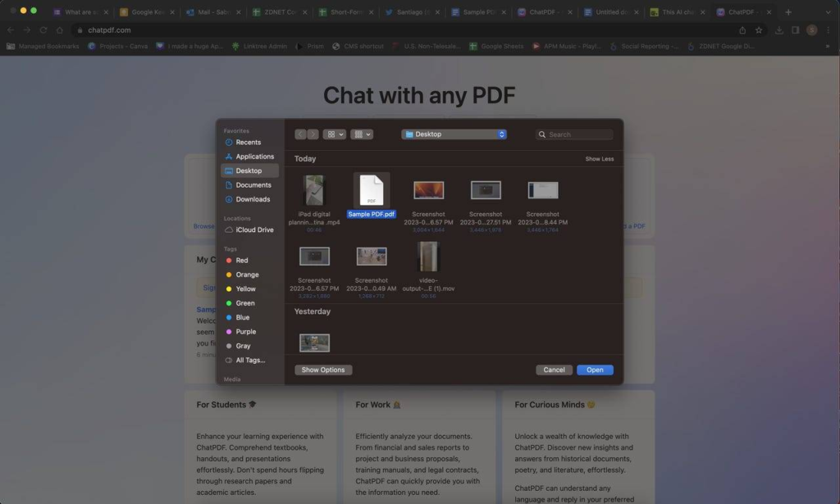Open the Desktop location dropdown
Screen dimensions: 840x504
pyautogui.click(x=454, y=134)
